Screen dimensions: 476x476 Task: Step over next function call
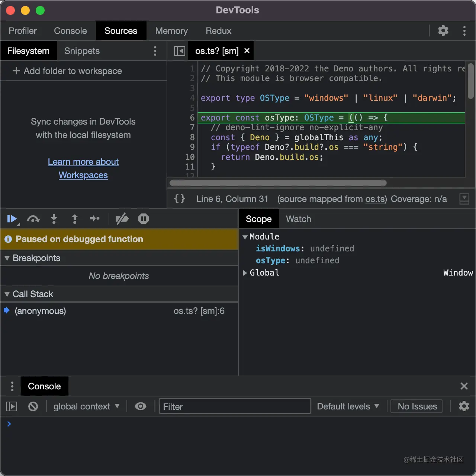(33, 219)
